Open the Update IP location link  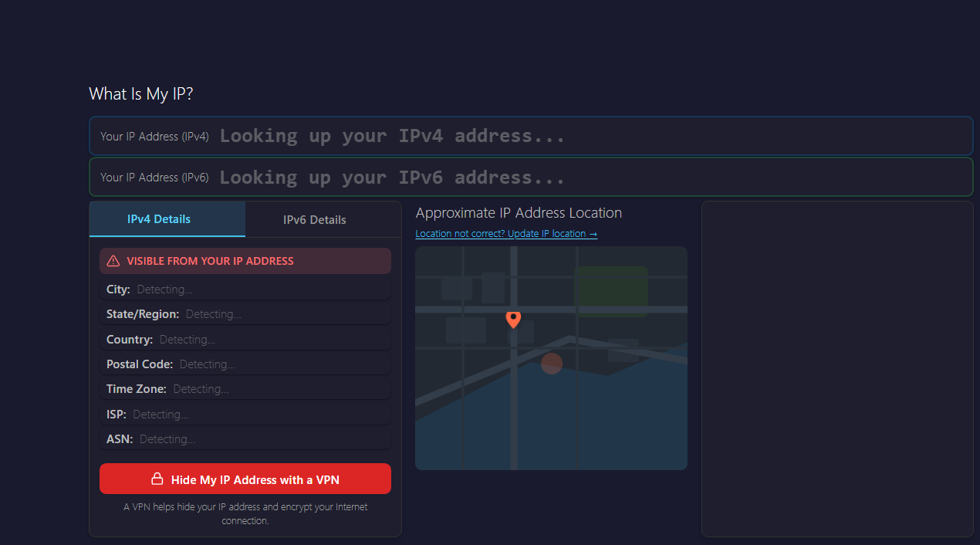click(506, 234)
